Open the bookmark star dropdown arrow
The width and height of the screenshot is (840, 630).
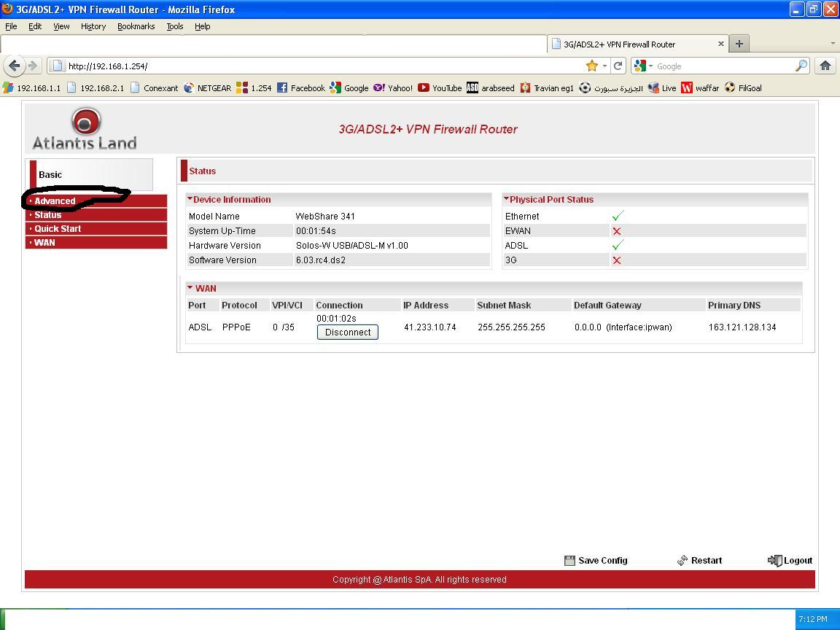(604, 66)
